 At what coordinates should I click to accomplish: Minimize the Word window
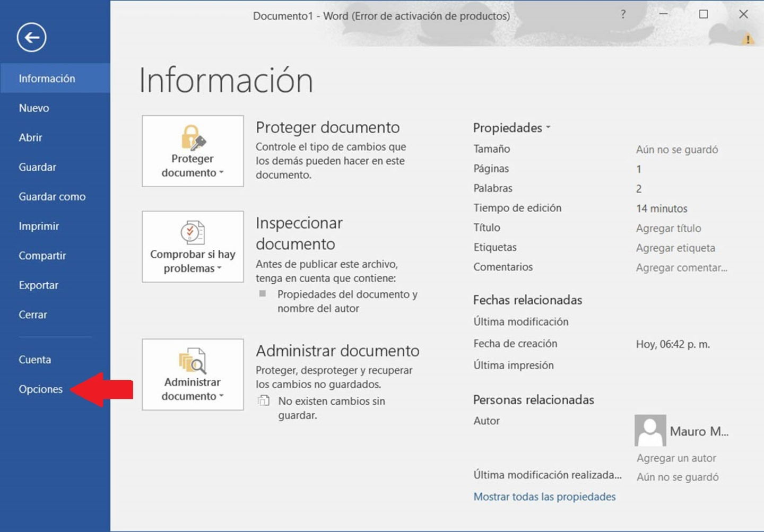point(663,14)
